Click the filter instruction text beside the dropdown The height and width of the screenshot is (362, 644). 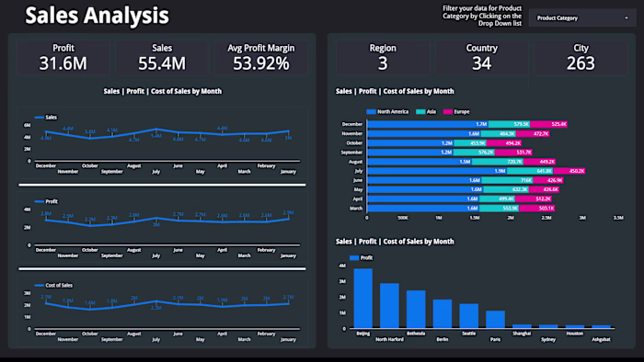pos(482,16)
